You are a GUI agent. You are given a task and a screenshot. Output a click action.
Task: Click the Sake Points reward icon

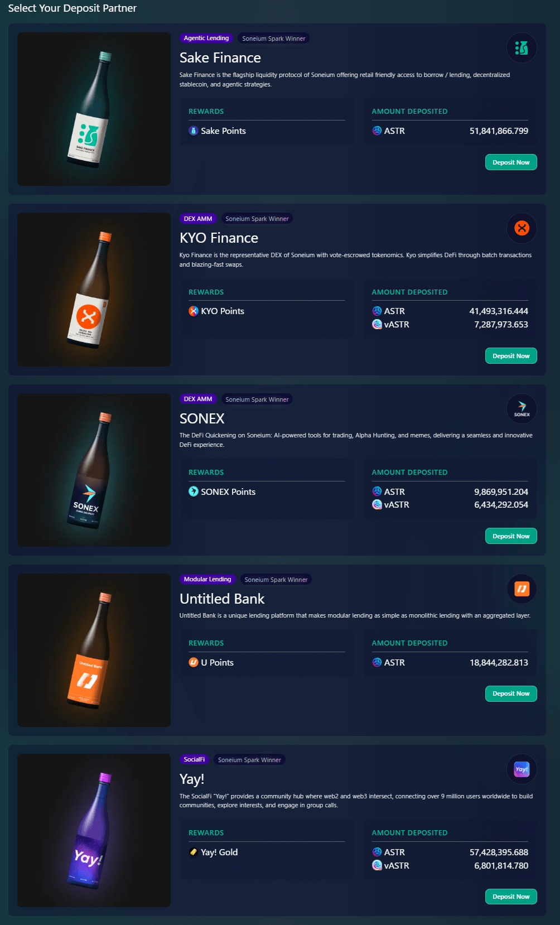pos(194,131)
